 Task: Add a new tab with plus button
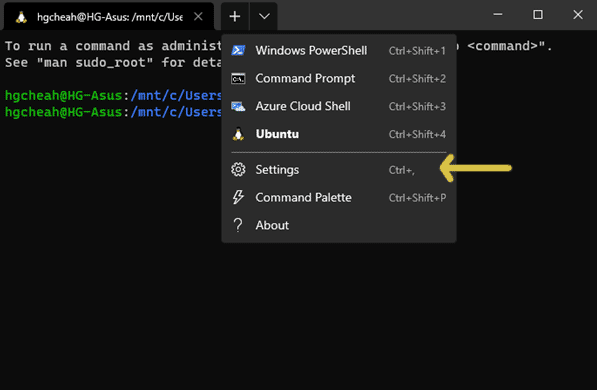coord(235,16)
